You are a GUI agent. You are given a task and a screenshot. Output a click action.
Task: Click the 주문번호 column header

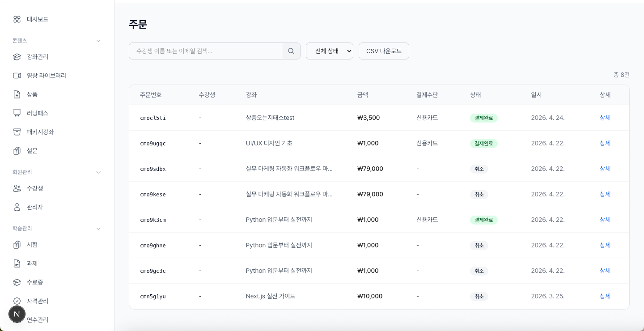(151, 95)
